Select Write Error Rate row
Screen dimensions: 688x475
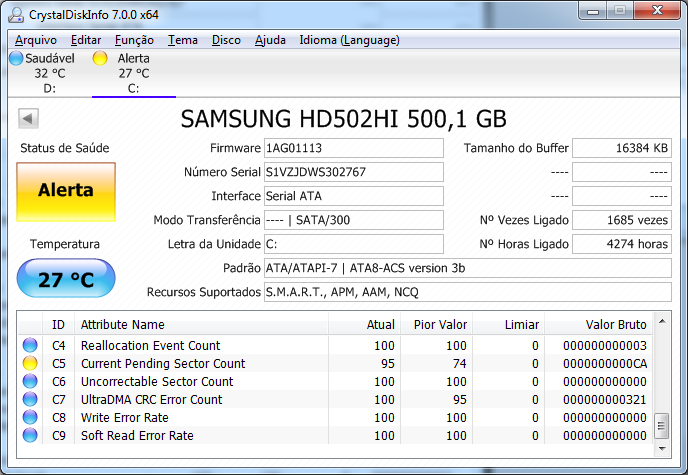click(335, 418)
